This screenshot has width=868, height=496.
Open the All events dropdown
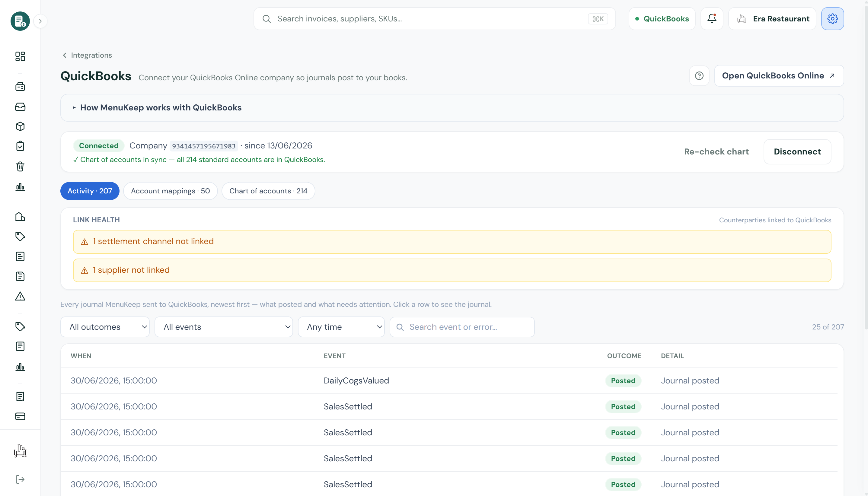[224, 327]
